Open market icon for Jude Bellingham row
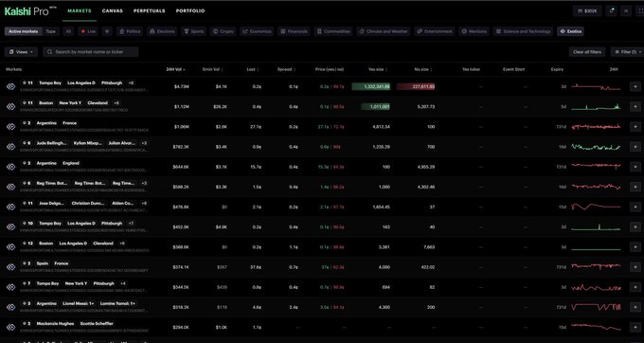Screen dimensions: 644x343 pyautogui.click(x=10, y=147)
